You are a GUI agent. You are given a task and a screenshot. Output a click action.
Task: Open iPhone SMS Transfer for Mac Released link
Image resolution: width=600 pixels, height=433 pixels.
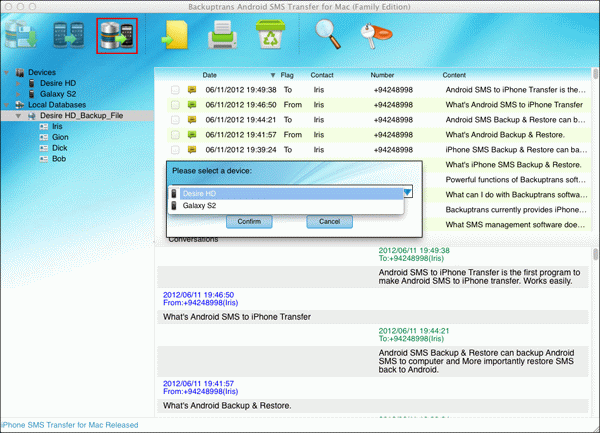pos(70,425)
